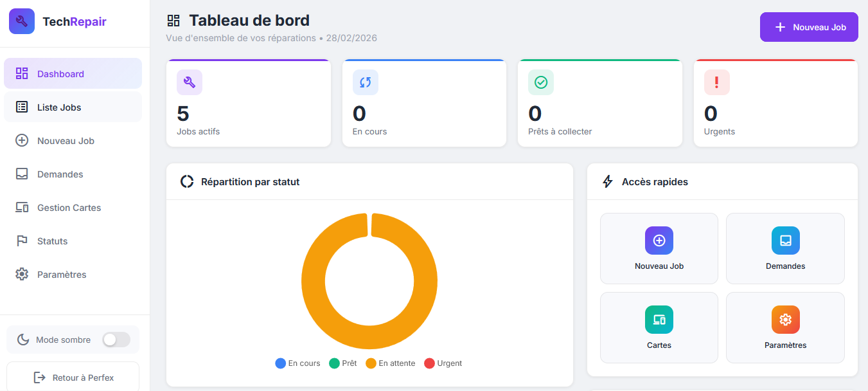Open Gestion Cartes from the sidebar
868x391 pixels.
[x=73, y=207]
